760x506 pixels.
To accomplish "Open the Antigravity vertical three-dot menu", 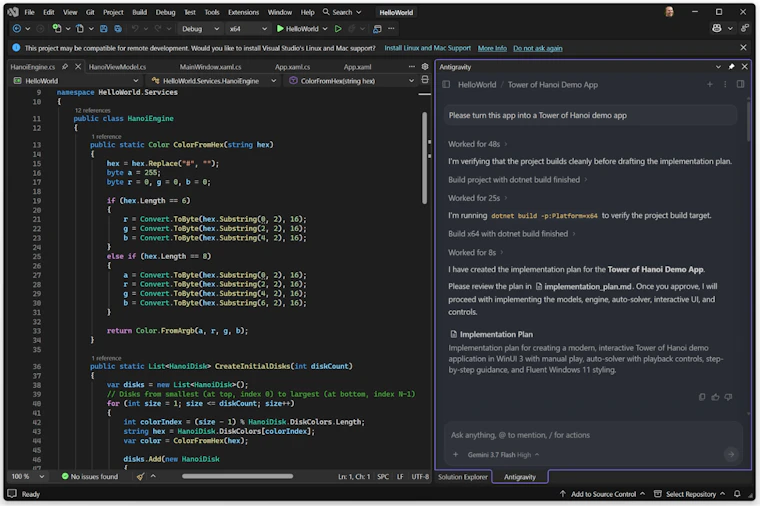I will pos(725,84).
